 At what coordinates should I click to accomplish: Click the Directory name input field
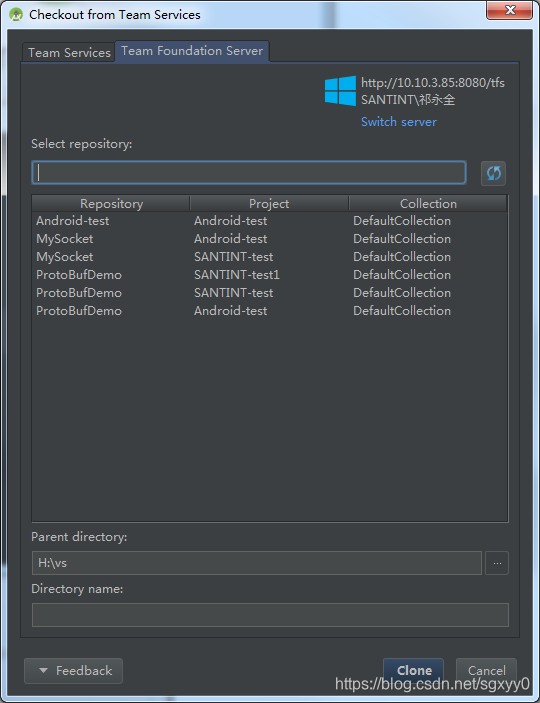click(270, 615)
